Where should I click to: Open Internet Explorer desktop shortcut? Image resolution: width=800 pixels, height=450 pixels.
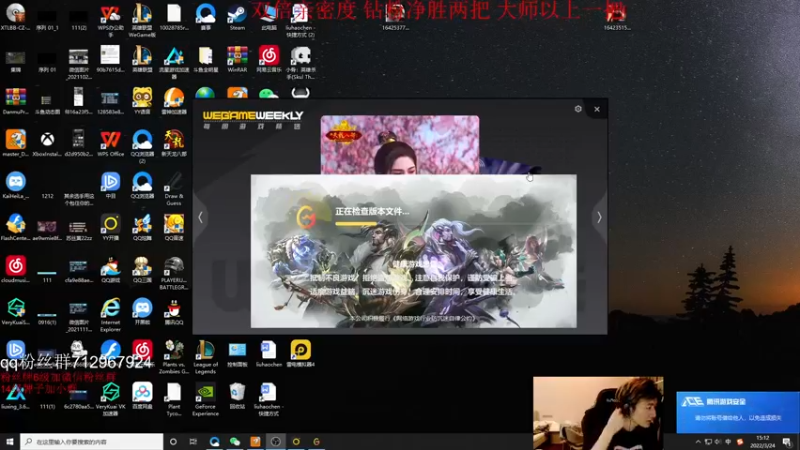pyautogui.click(x=110, y=314)
